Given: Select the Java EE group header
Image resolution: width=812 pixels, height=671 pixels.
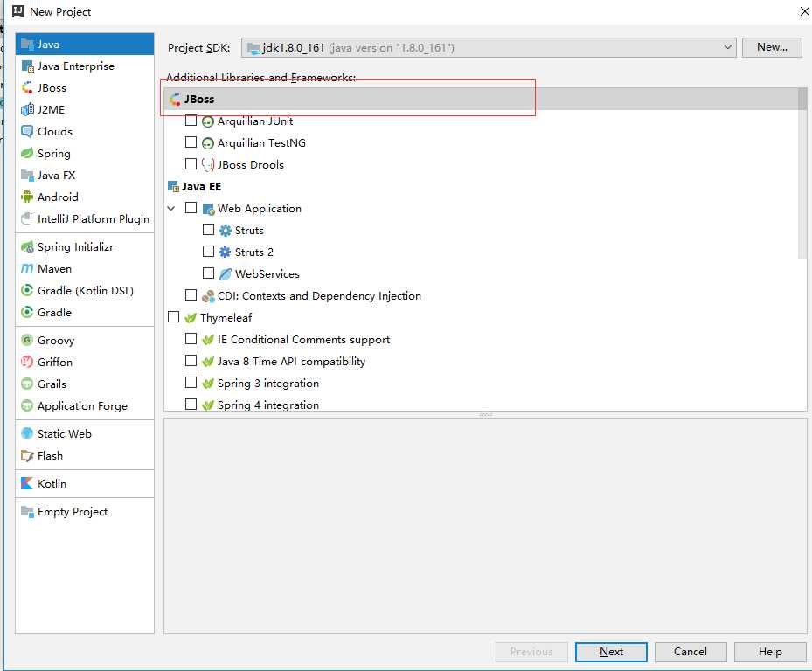Looking at the screenshot, I should click(481, 186).
